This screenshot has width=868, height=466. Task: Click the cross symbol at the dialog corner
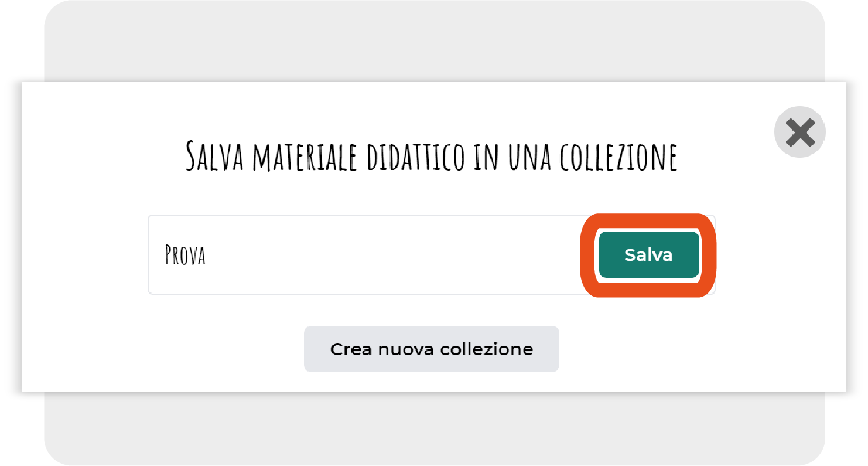800,132
